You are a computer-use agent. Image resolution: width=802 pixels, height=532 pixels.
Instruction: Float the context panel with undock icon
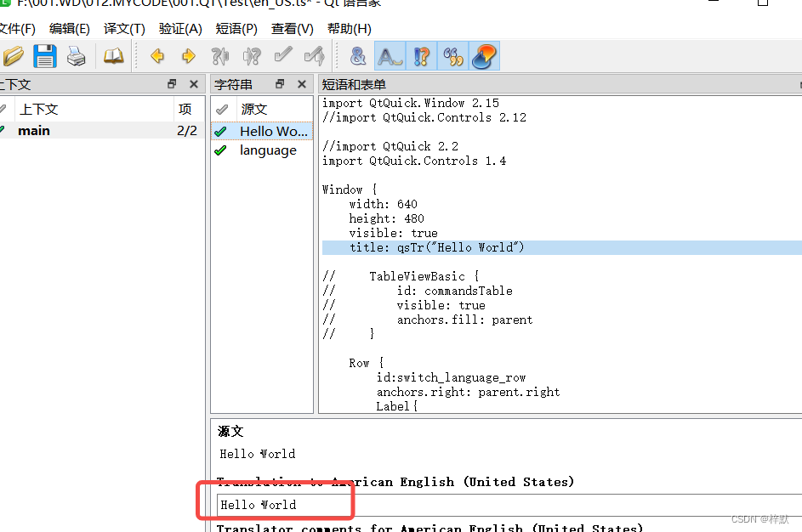pyautogui.click(x=172, y=84)
